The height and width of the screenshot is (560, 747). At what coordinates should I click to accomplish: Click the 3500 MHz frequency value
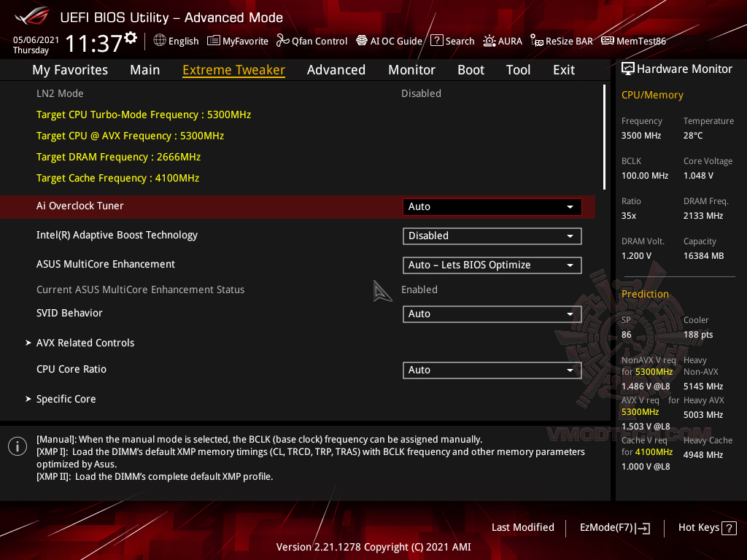pos(640,135)
